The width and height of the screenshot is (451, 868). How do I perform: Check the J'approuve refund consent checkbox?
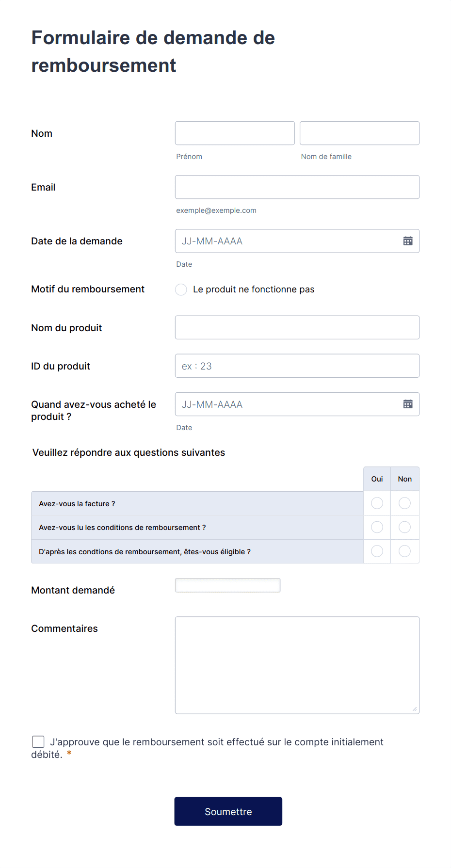click(x=38, y=741)
